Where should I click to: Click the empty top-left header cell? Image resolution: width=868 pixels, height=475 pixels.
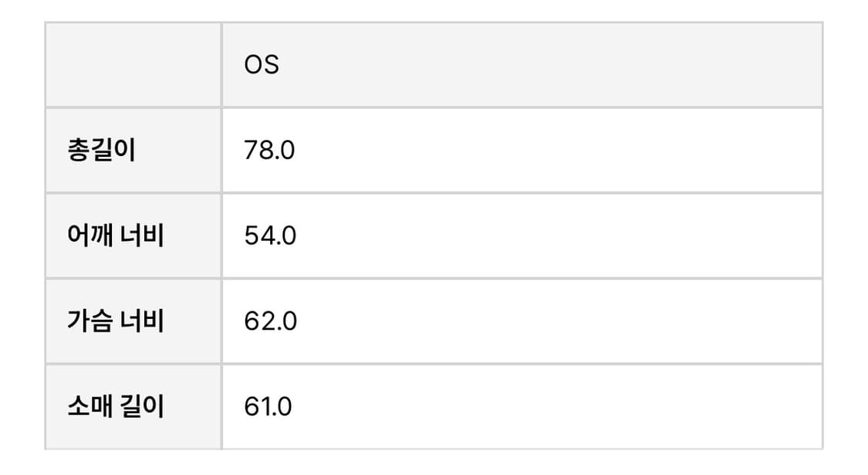pyautogui.click(x=133, y=66)
